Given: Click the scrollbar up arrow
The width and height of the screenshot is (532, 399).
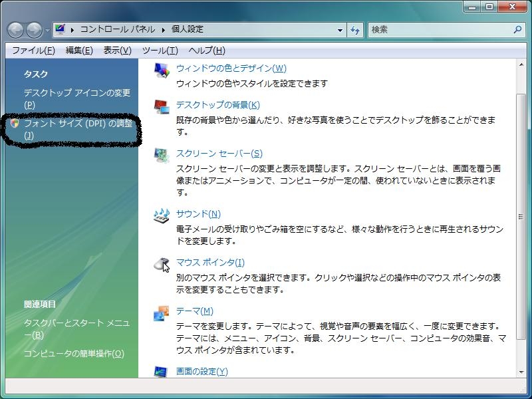Looking at the screenshot, I should (x=521, y=65).
